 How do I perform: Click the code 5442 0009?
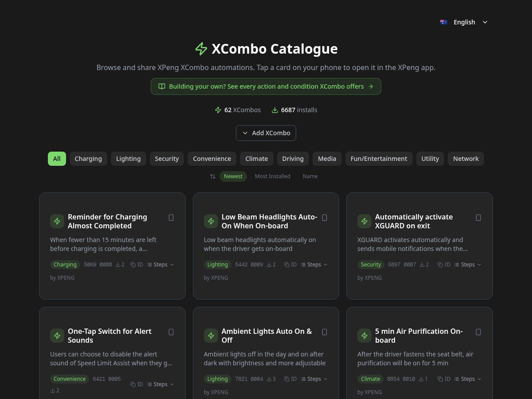click(x=249, y=265)
